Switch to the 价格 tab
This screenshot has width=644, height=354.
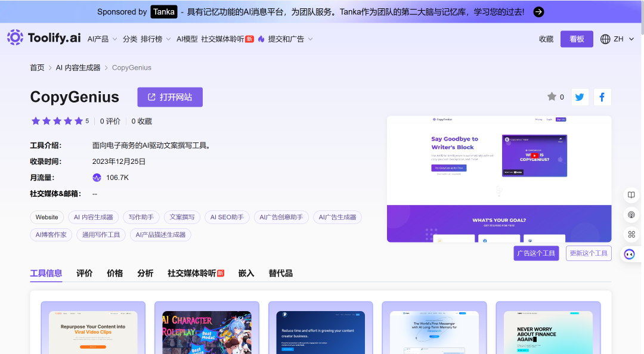point(115,274)
